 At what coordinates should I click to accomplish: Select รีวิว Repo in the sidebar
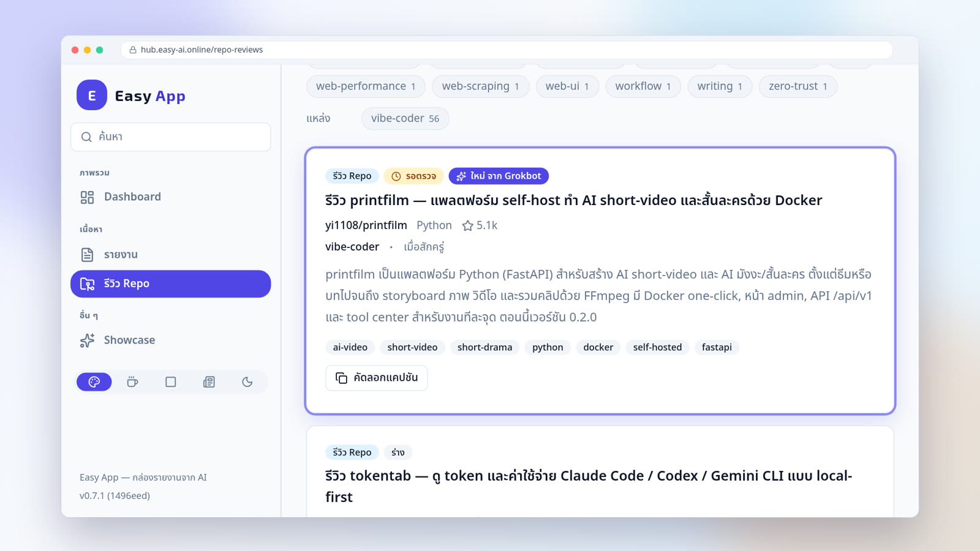(x=171, y=284)
